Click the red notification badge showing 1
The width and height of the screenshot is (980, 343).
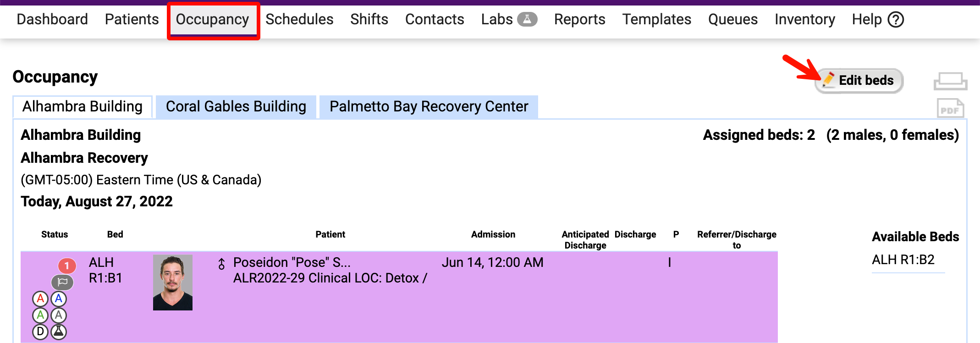pos(67,266)
